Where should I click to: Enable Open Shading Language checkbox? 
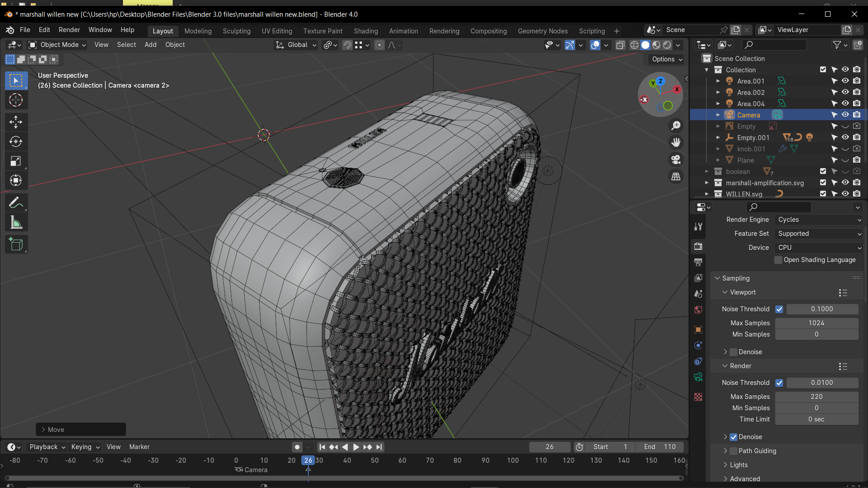[778, 260]
